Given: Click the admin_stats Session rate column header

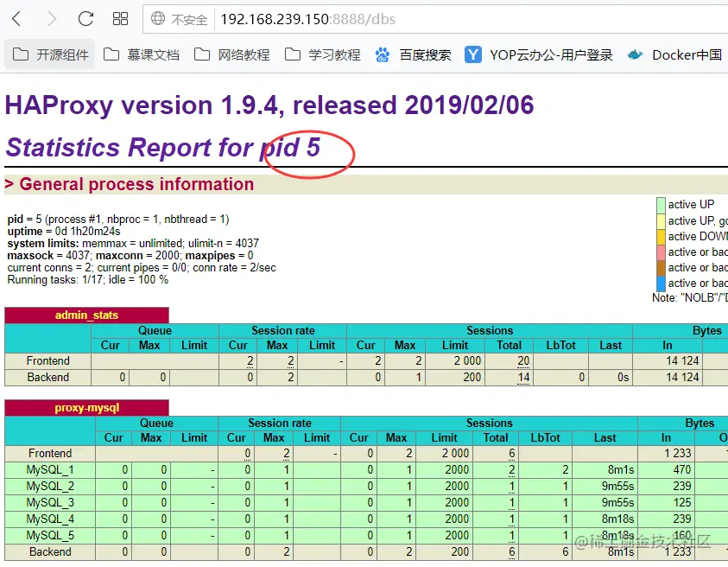Looking at the screenshot, I should [282, 330].
